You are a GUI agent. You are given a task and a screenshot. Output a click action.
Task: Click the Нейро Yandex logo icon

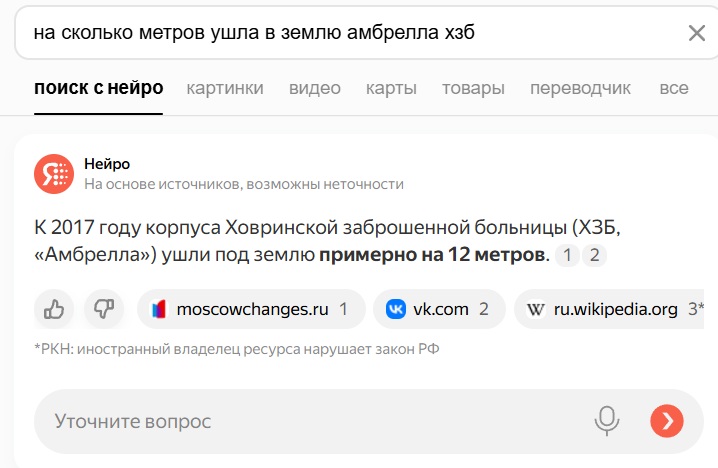54,174
